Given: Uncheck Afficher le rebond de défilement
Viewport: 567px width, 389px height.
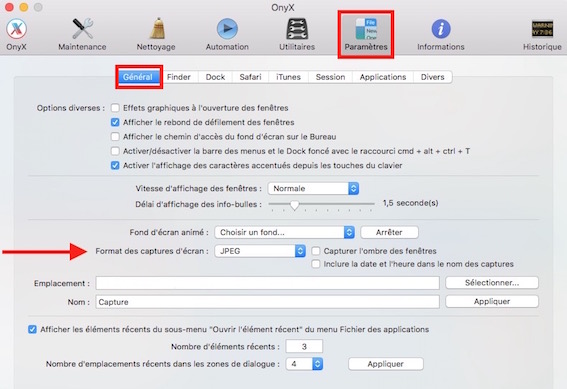Looking at the screenshot, I should [115, 122].
